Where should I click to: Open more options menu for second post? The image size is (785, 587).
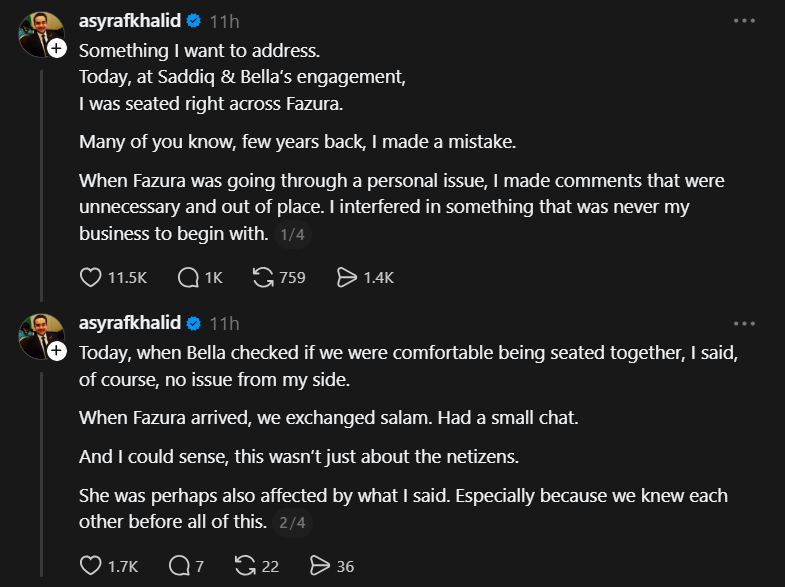[x=744, y=324]
